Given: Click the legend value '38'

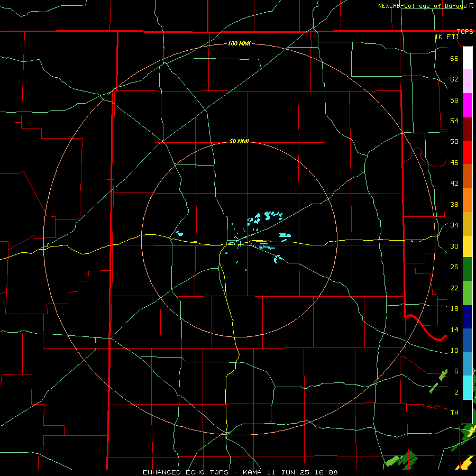Looking at the screenshot, I should (x=454, y=204).
